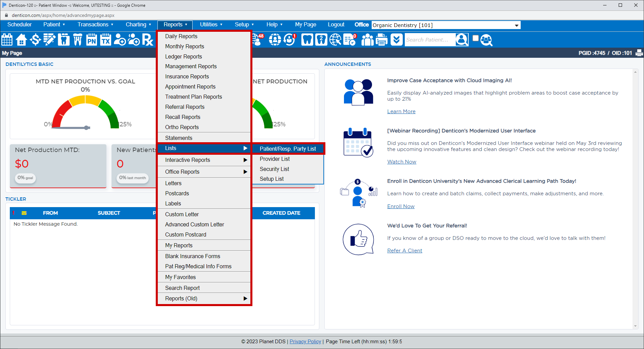Follow the Enroll Now link

pos(401,206)
